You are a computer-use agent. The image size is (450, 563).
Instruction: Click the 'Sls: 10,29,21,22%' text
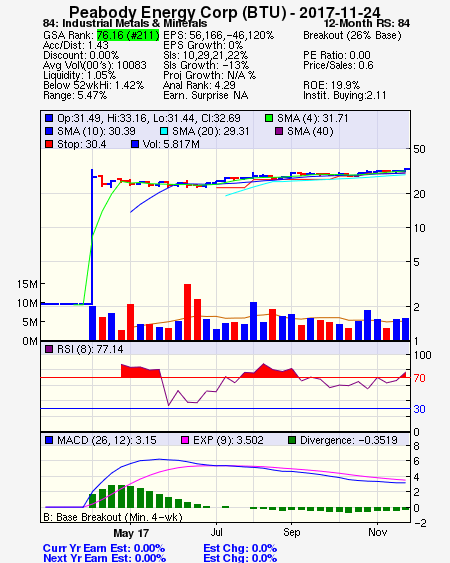(x=205, y=55)
